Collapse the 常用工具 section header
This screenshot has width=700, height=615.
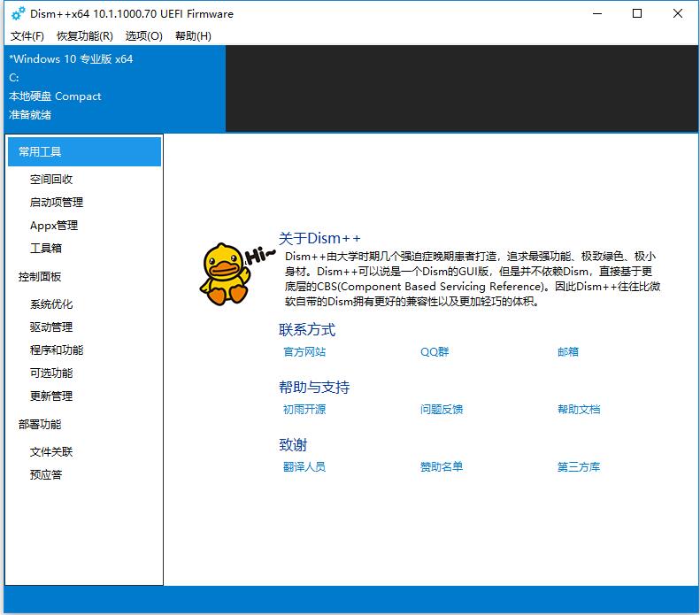[84, 152]
